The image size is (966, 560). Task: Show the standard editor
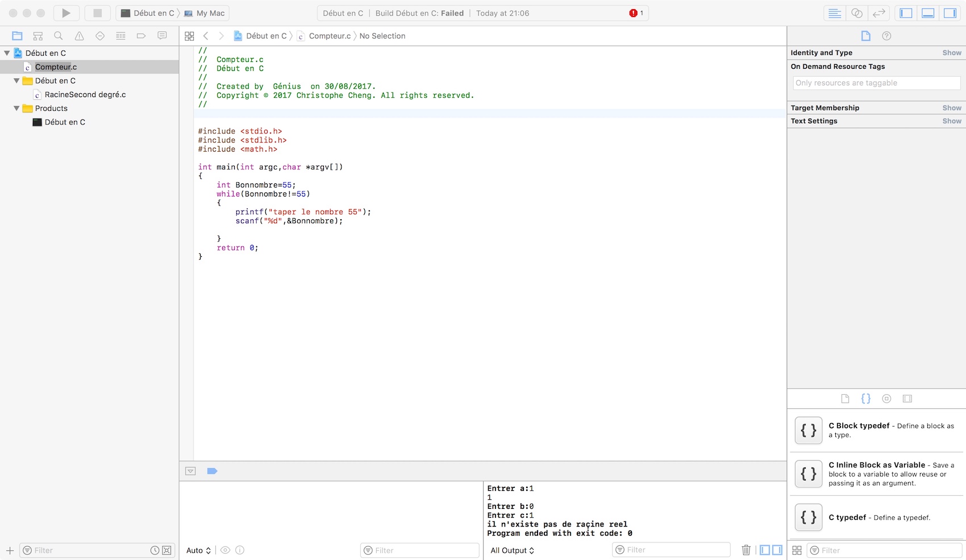click(x=835, y=13)
